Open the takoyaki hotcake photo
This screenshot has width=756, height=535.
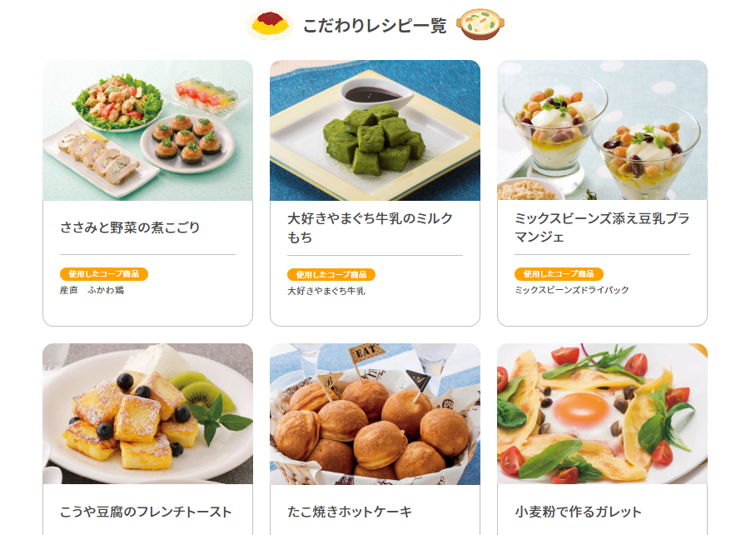tap(375, 414)
